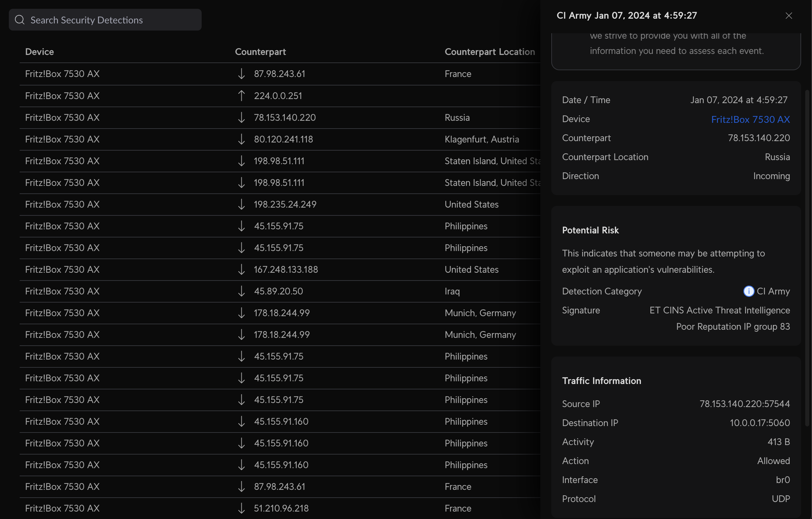Click the incoming arrow beside 80.120.241.118

coord(241,139)
